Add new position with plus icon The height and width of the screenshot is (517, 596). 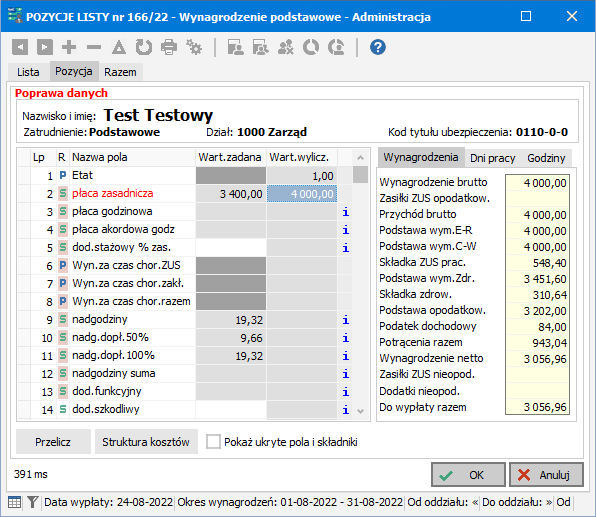(x=69, y=48)
